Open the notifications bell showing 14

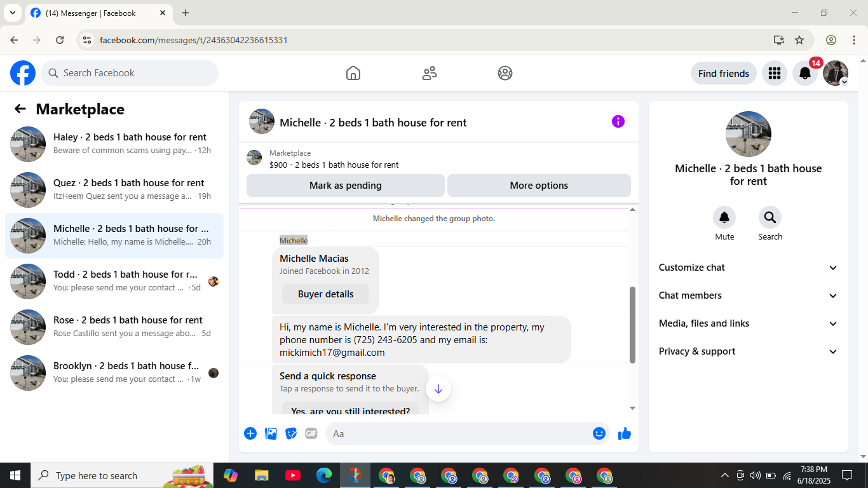(x=805, y=73)
